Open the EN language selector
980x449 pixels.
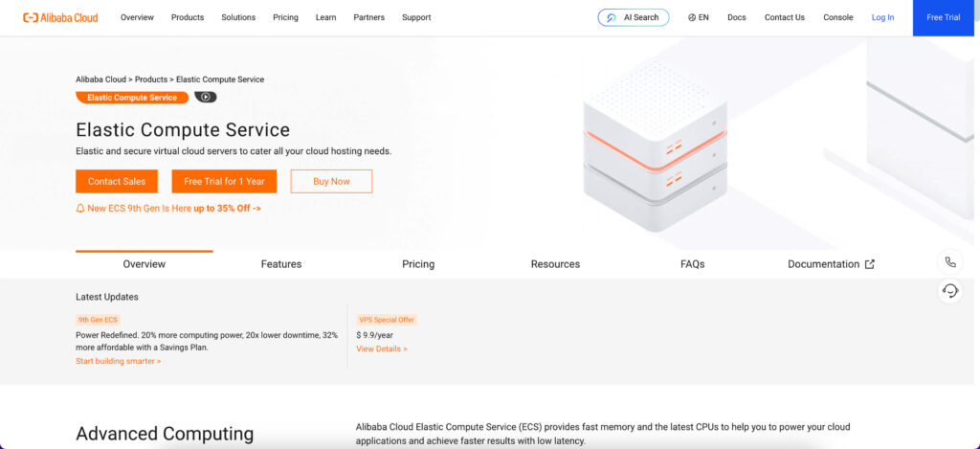[x=698, y=17]
